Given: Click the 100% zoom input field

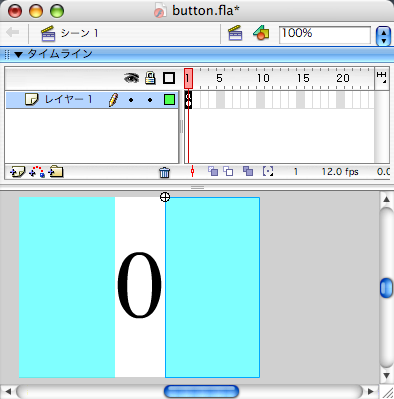Looking at the screenshot, I should point(325,35).
